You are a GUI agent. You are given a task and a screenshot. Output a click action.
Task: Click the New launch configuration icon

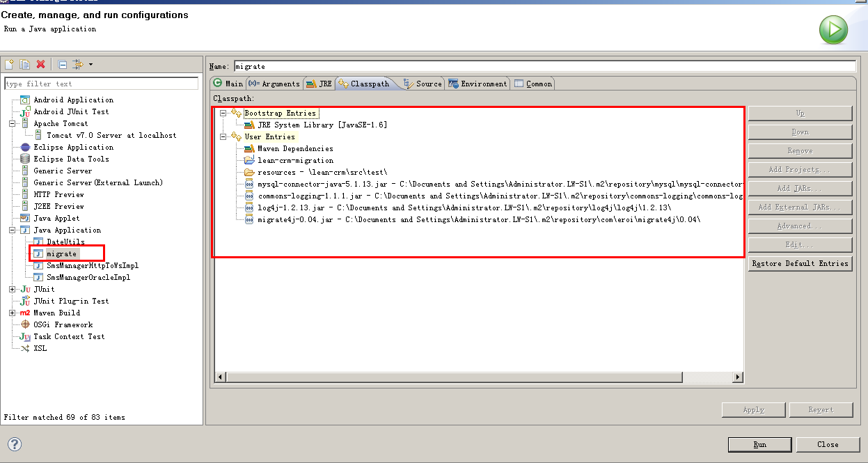click(10, 65)
